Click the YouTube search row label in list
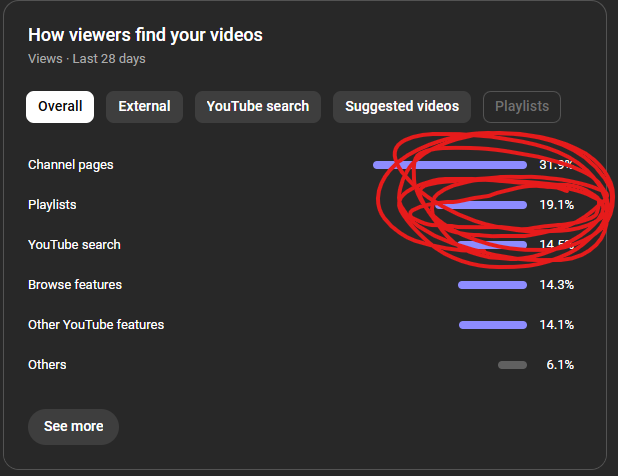The image size is (618, 476). tap(74, 245)
